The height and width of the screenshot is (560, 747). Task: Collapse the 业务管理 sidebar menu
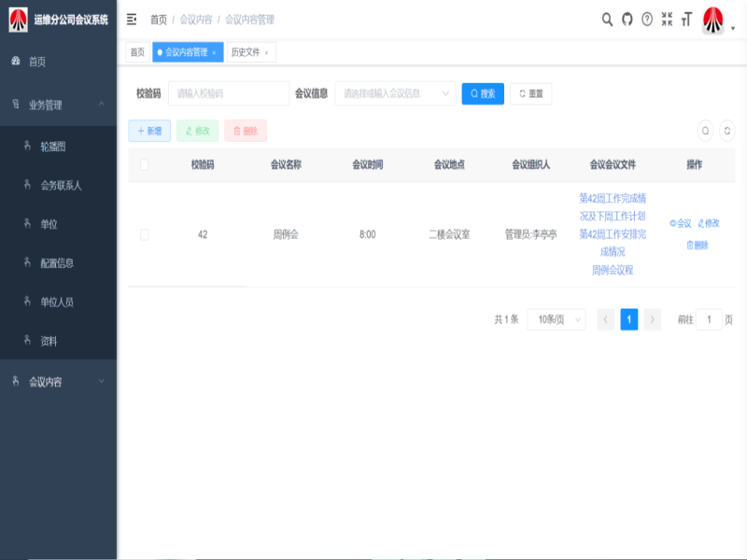(x=58, y=105)
